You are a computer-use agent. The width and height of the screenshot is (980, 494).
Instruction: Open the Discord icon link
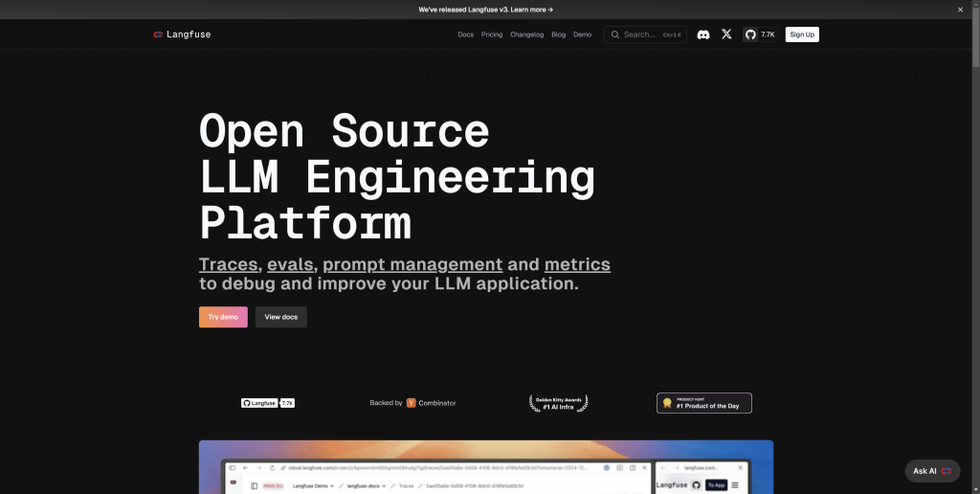coord(703,34)
